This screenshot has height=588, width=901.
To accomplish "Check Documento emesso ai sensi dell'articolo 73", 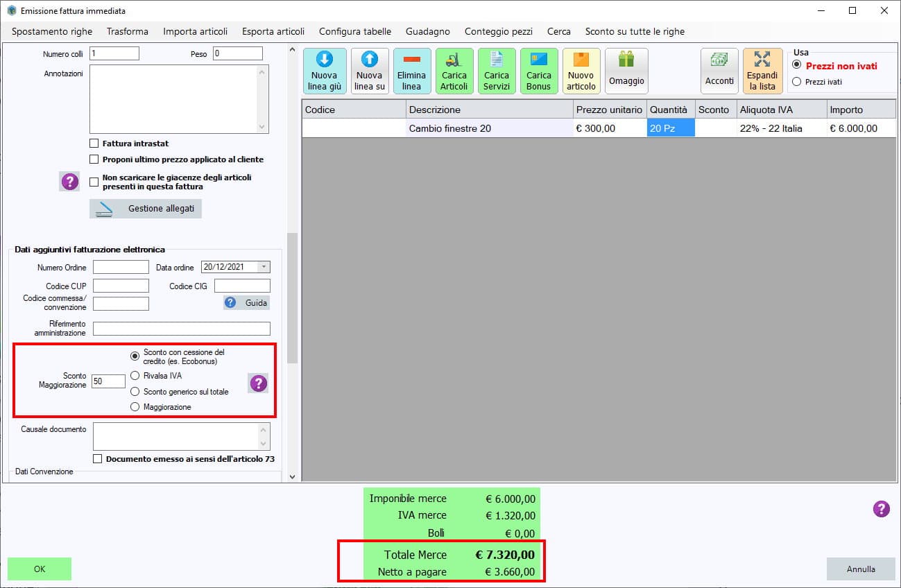I will pos(98,459).
